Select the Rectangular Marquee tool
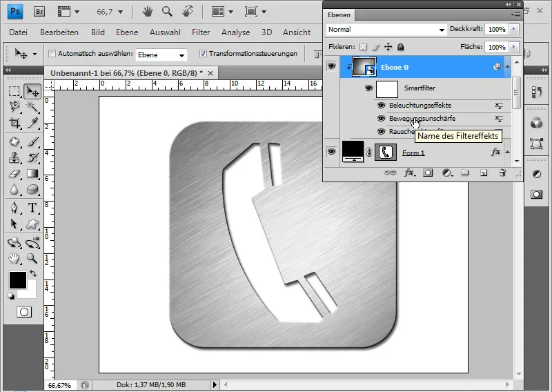Screen dimensions: 552x392 [14, 92]
